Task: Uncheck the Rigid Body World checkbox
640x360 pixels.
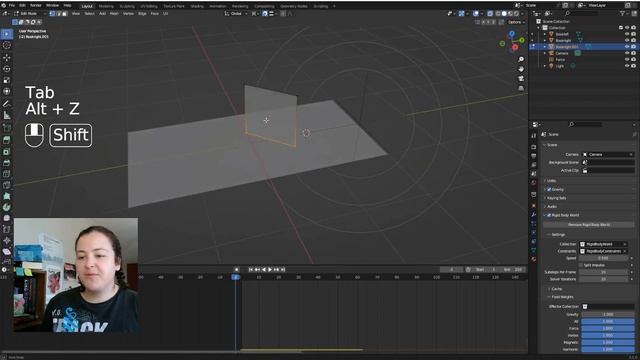Action: pos(549,215)
